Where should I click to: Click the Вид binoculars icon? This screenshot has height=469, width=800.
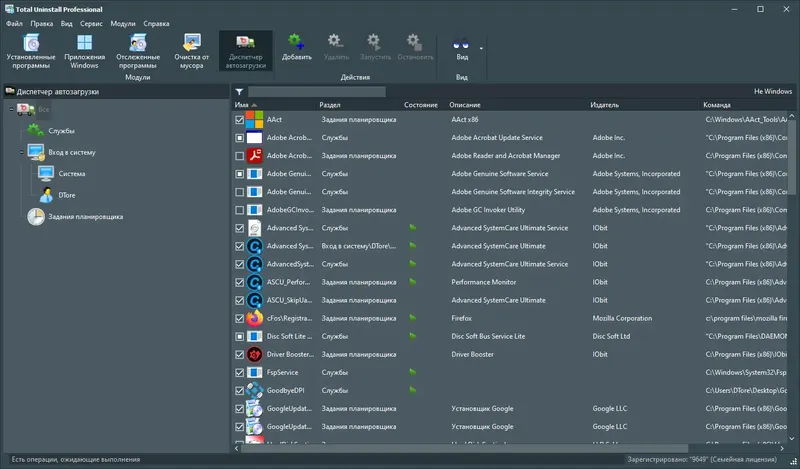(x=461, y=43)
